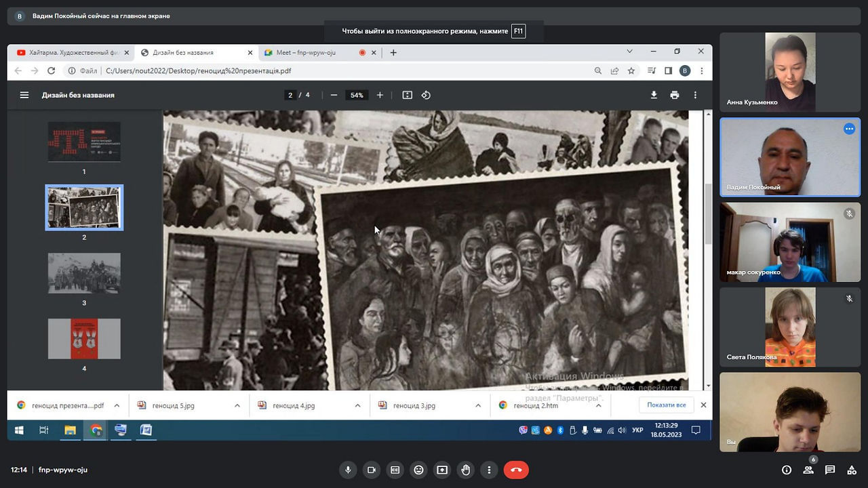The image size is (868, 488).
Task: Open the Meet chat panel
Action: (830, 470)
